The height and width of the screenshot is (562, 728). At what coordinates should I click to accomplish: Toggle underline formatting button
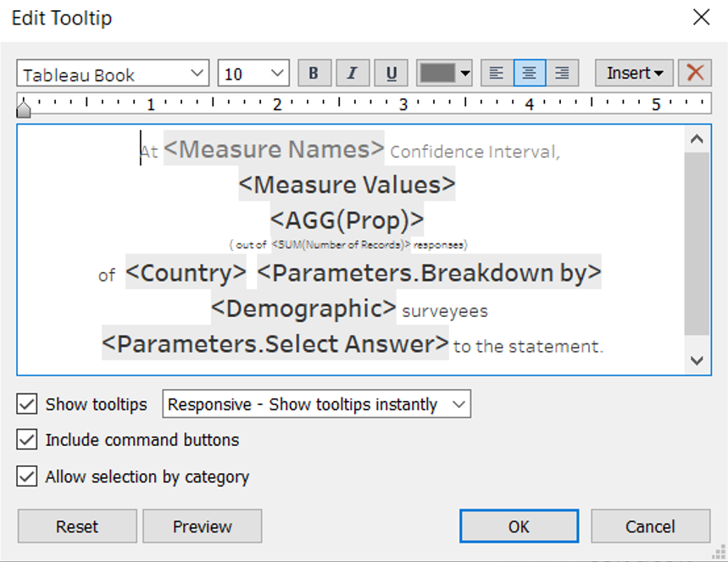coord(391,74)
